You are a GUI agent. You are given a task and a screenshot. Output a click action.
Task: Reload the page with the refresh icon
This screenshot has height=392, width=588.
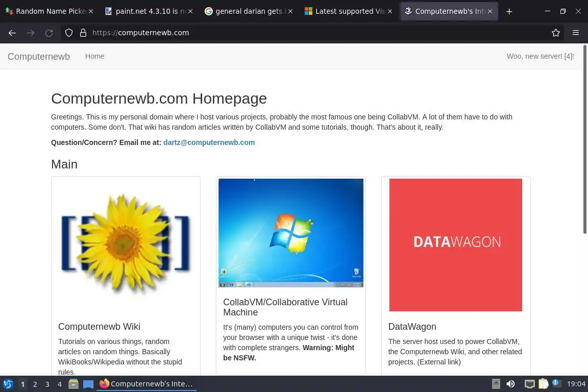click(49, 33)
